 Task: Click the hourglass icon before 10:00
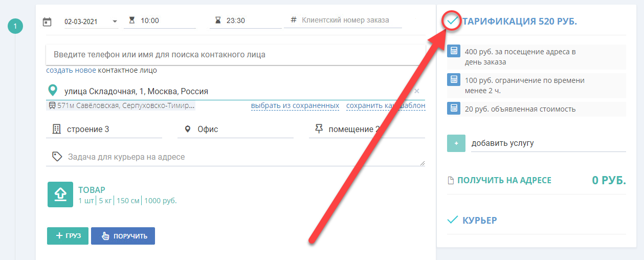(x=132, y=21)
